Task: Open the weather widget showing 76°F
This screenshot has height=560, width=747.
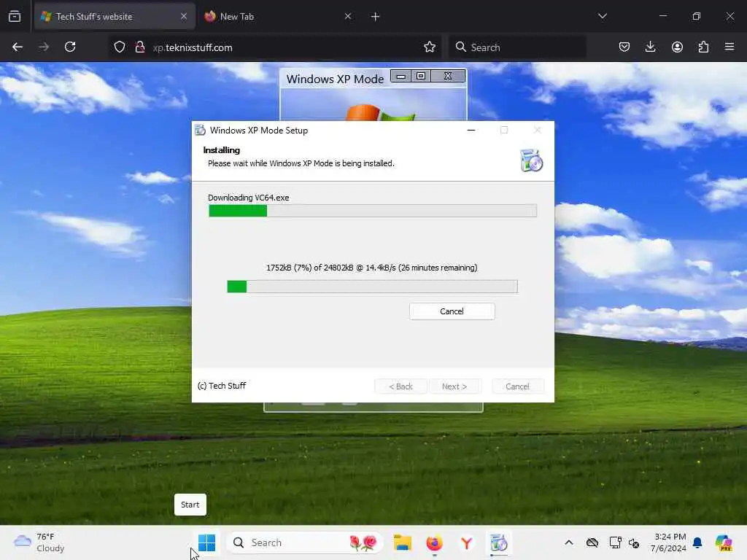Action: (39, 542)
